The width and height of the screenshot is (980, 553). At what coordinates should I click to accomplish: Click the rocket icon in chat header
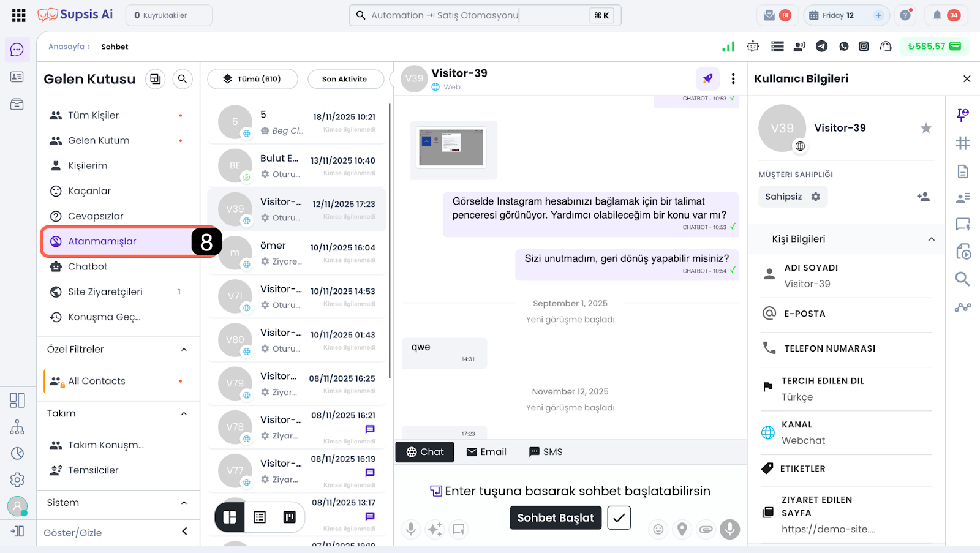[x=707, y=78]
